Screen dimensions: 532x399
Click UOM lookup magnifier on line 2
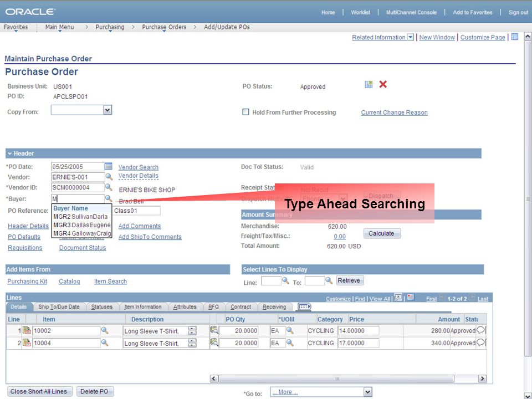click(290, 342)
